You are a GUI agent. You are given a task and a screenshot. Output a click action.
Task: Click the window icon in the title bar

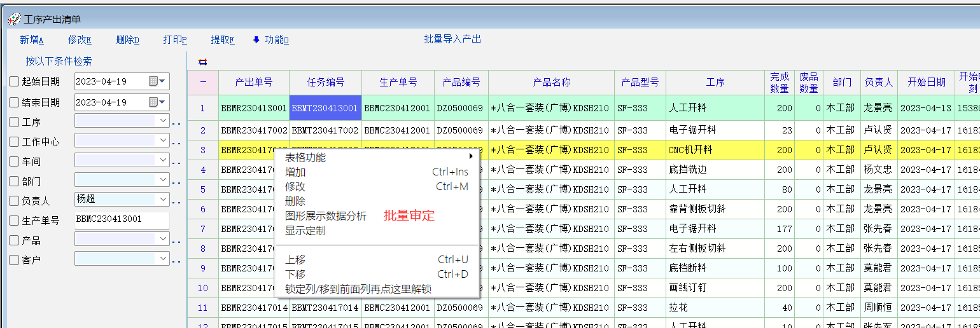click(14, 20)
